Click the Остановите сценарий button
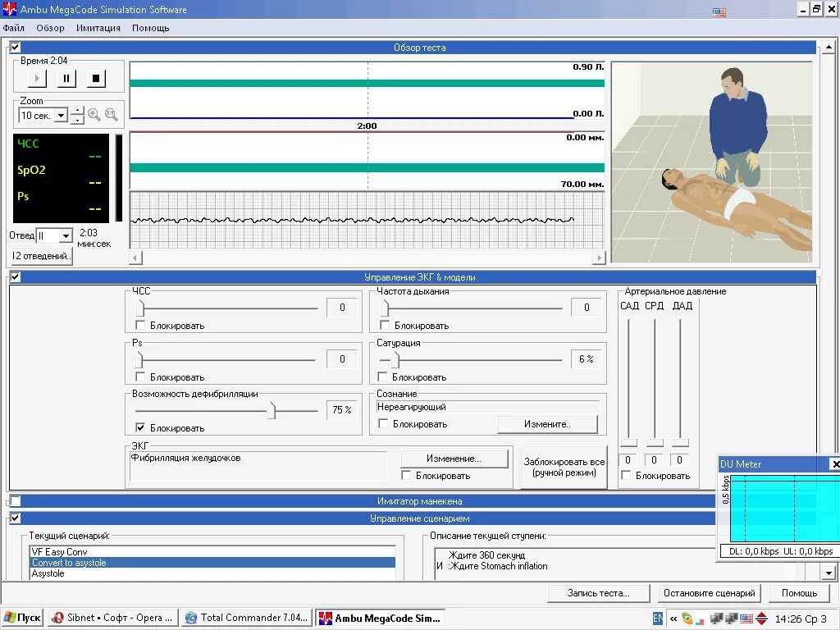The width and height of the screenshot is (840, 630). (710, 593)
